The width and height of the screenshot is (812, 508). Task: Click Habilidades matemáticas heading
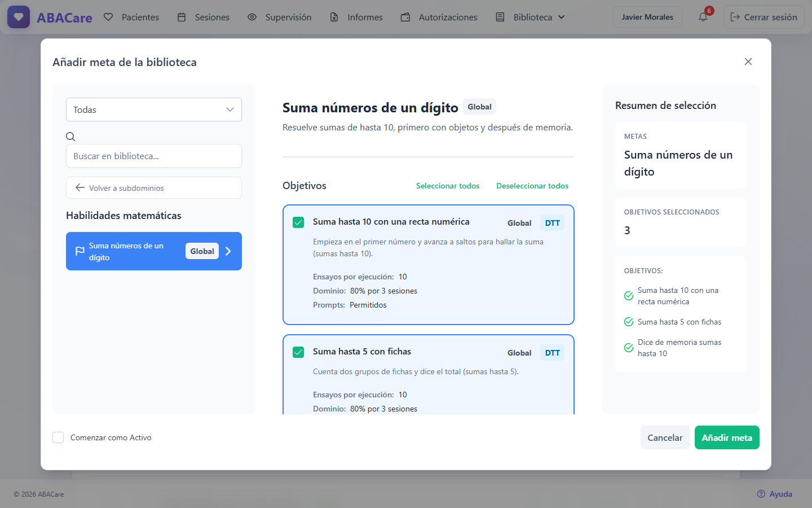click(x=123, y=216)
